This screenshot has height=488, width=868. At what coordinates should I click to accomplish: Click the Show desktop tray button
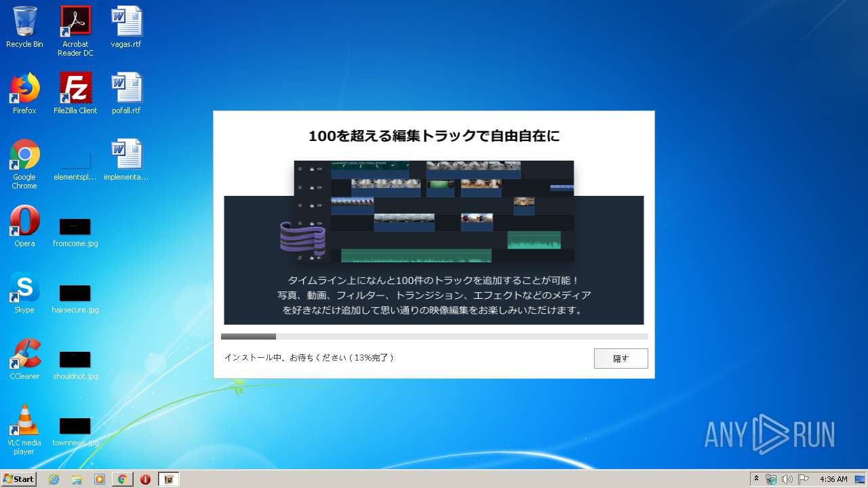coord(861,479)
